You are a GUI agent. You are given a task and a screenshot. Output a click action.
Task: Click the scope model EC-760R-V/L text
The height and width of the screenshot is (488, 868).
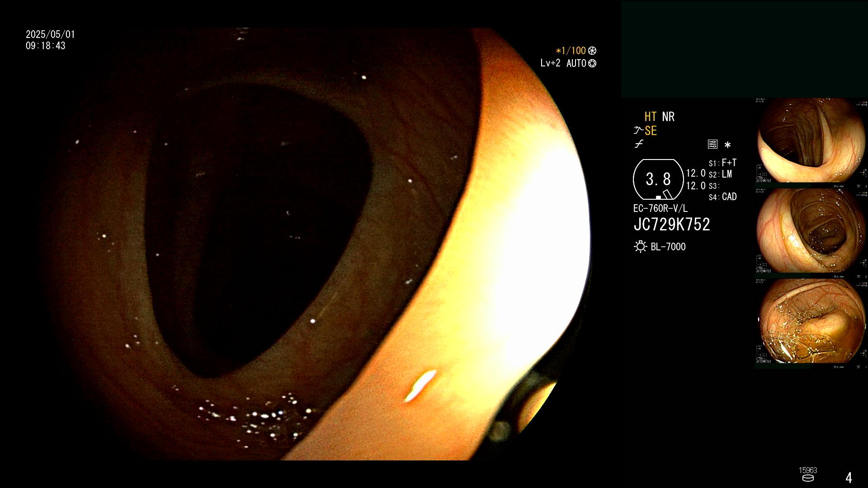coord(660,208)
